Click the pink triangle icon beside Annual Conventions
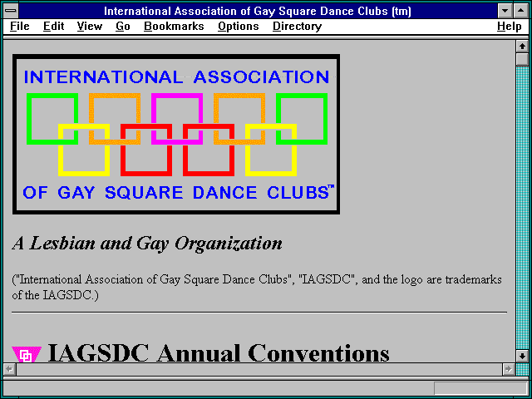This screenshot has width=532, height=399. (26, 354)
